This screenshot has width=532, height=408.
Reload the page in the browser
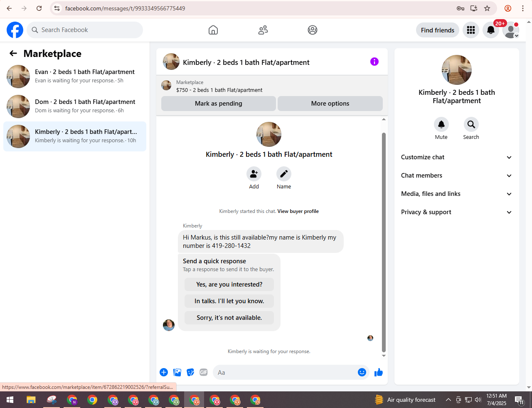point(39,8)
